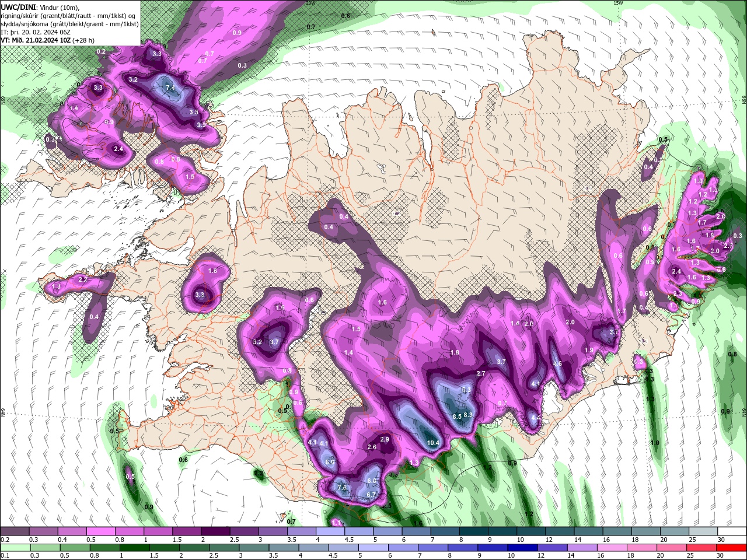Viewport: 747px width, 560px height.
Task: Click the 2.6 map value in the south
Action: 372,447
